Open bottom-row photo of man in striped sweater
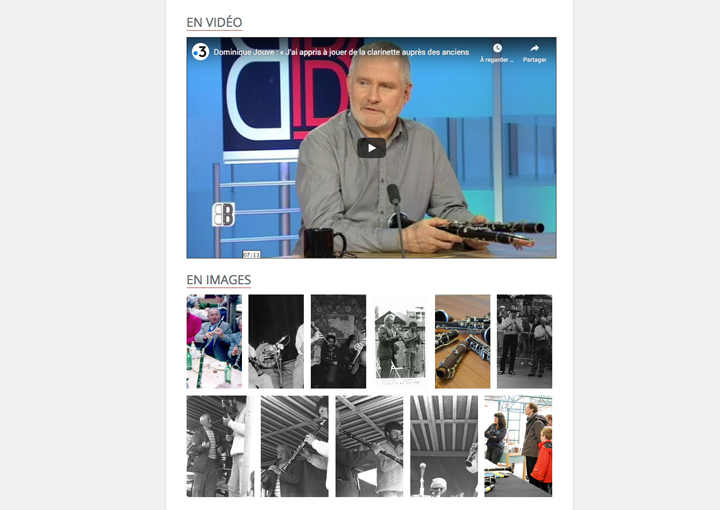 point(220,446)
